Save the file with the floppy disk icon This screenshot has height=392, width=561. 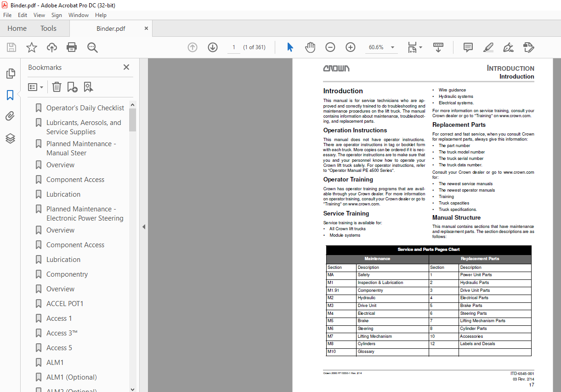coord(11,47)
